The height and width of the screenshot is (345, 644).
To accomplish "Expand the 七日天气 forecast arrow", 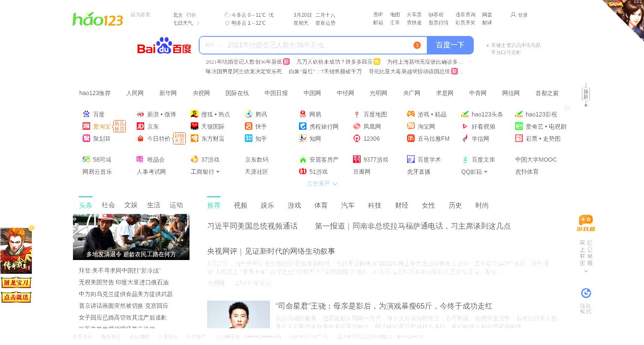I will coord(198,23).
